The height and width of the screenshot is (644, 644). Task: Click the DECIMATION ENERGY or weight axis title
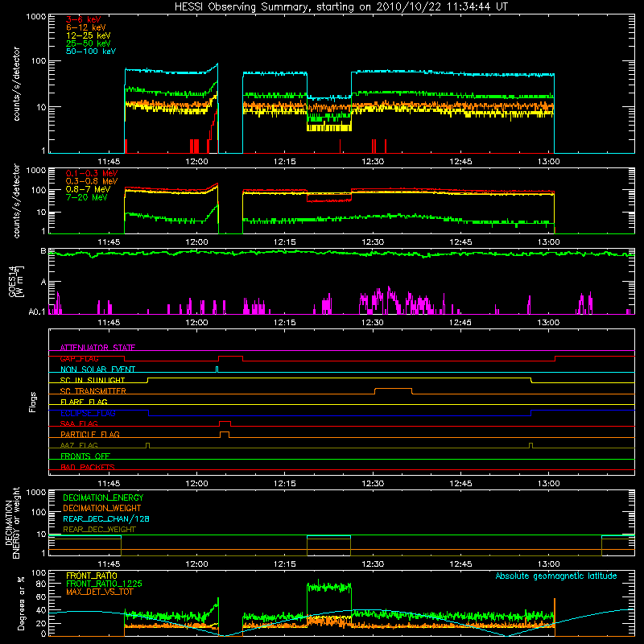tap(13, 523)
